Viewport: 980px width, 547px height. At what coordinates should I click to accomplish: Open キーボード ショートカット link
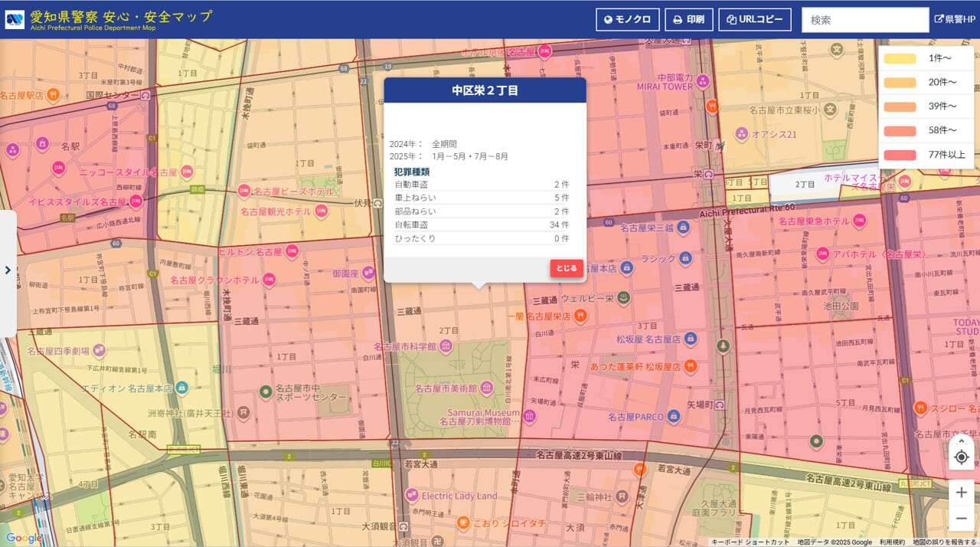click(x=750, y=542)
